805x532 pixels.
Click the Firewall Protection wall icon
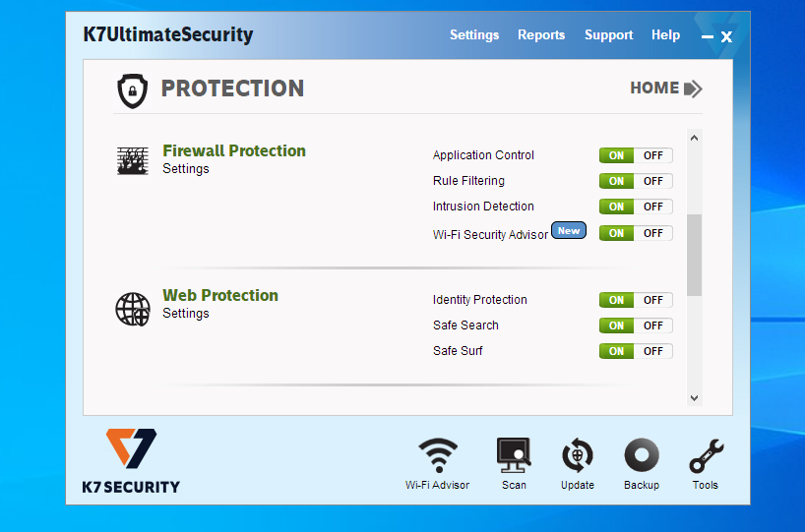tap(133, 160)
